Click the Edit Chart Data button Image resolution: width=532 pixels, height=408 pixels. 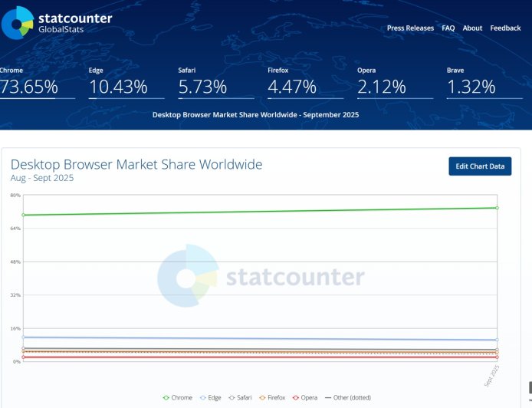pyautogui.click(x=480, y=166)
